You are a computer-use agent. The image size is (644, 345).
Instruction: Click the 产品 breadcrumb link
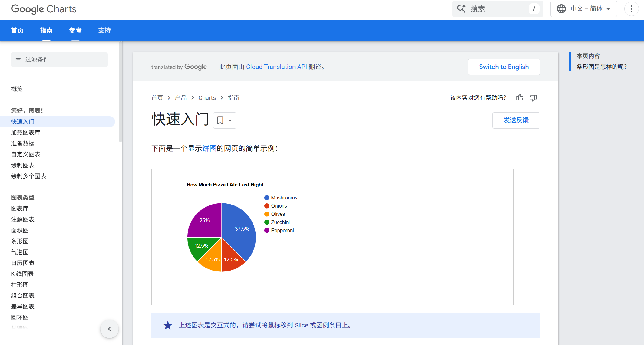coord(181,98)
